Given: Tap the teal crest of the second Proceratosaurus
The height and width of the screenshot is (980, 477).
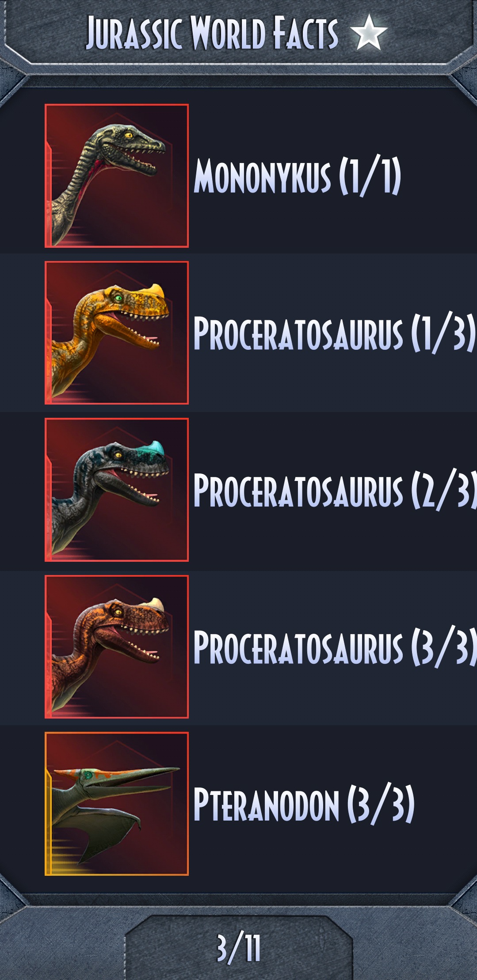Looking at the screenshot, I should pos(155,448).
